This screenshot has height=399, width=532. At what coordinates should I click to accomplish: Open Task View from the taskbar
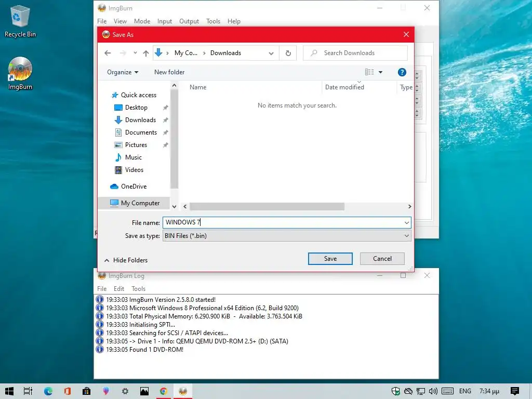[x=28, y=391]
